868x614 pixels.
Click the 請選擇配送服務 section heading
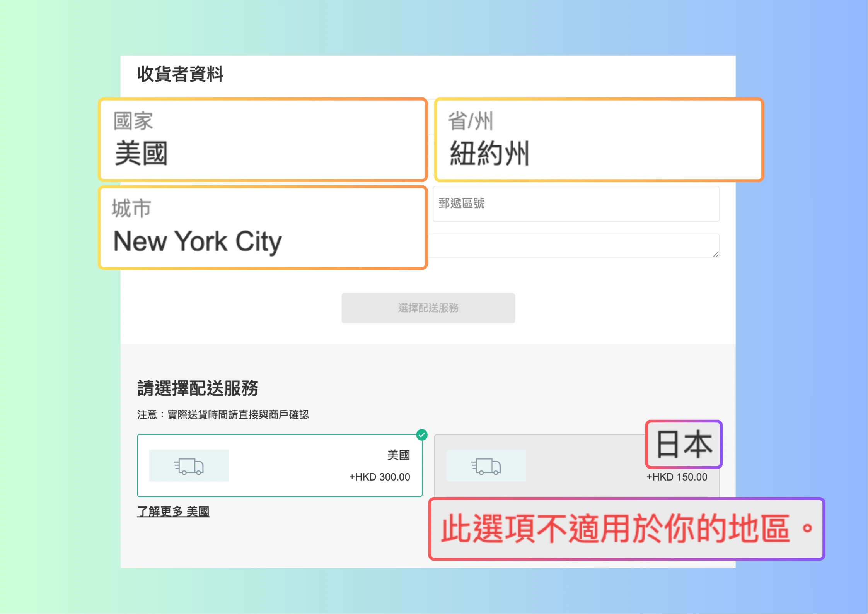tap(198, 388)
